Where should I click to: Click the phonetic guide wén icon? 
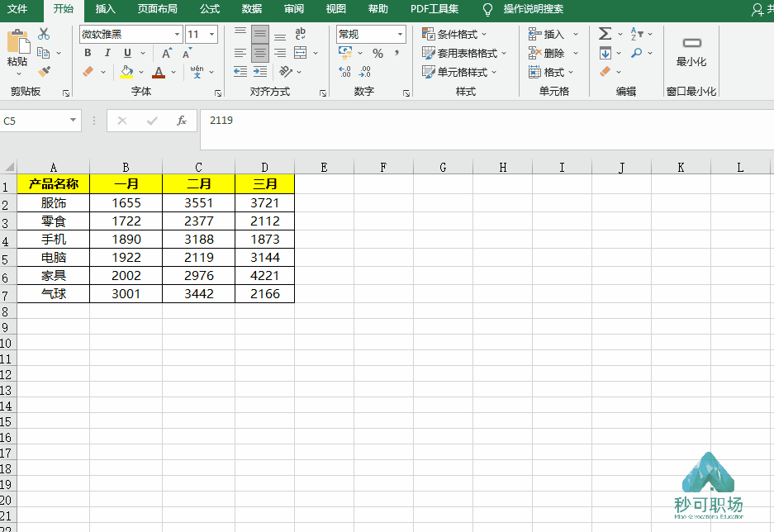[x=197, y=72]
